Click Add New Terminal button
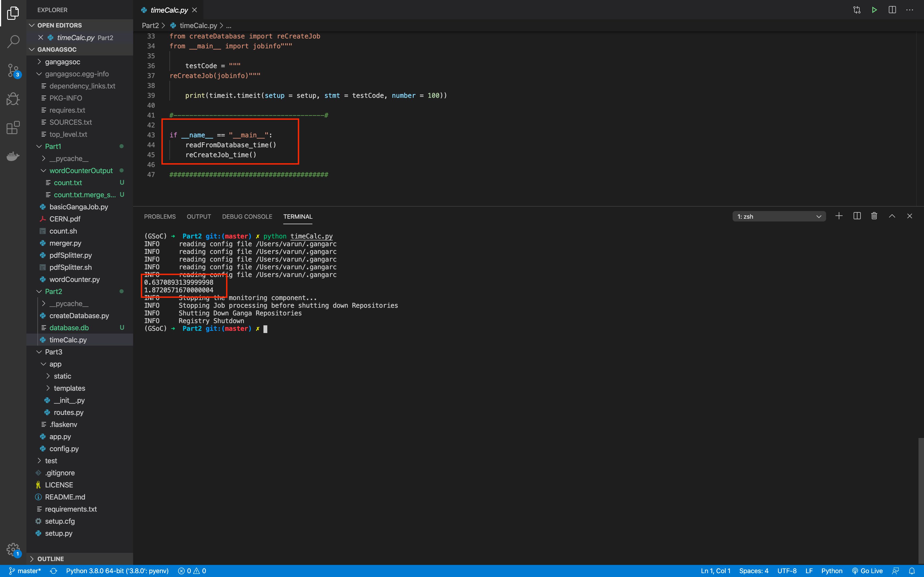Screen dimensions: 924x577 click(838, 215)
